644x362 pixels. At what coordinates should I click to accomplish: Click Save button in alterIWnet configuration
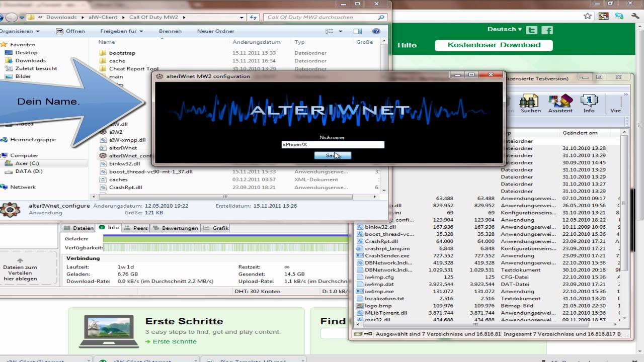[x=333, y=155]
